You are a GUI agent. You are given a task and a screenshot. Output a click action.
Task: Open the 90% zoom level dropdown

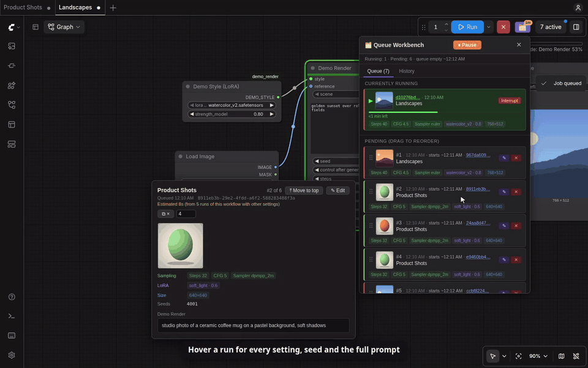click(x=538, y=356)
